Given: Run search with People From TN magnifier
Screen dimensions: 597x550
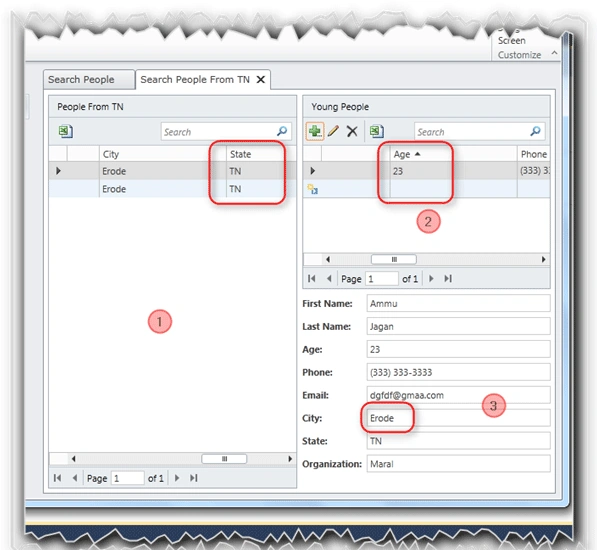Looking at the screenshot, I should (282, 131).
